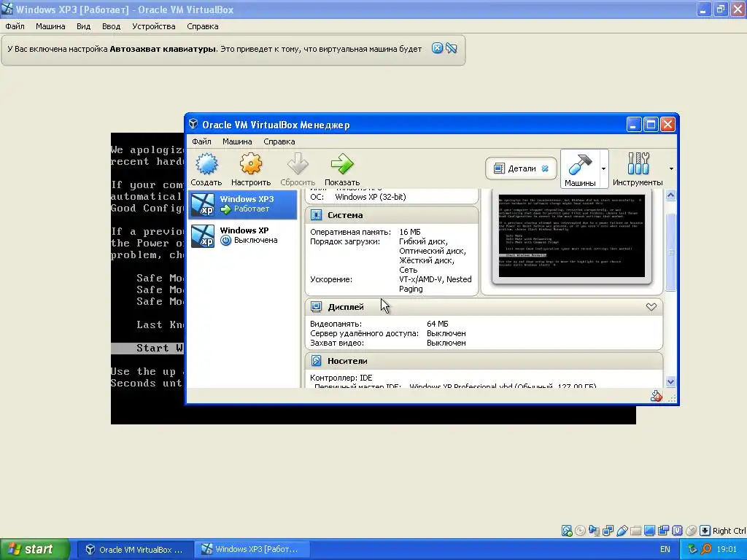Open dropdown arrow next to Инструменты

[671, 168]
